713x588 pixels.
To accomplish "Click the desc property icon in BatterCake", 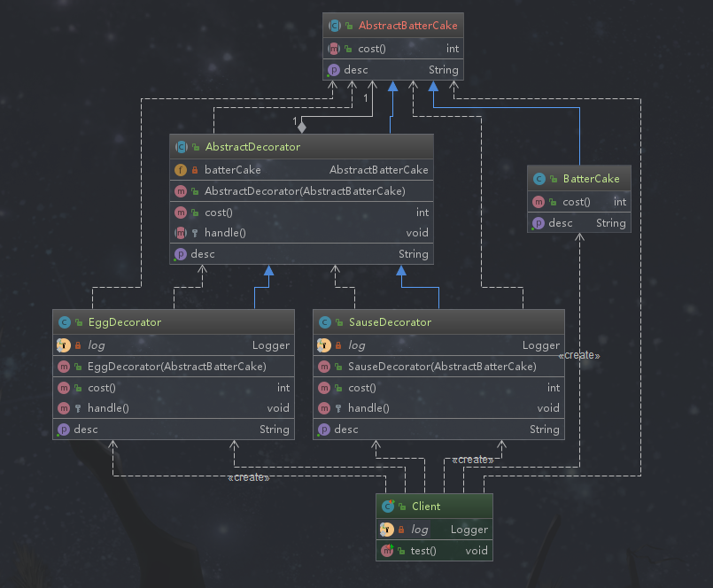I will [x=539, y=223].
